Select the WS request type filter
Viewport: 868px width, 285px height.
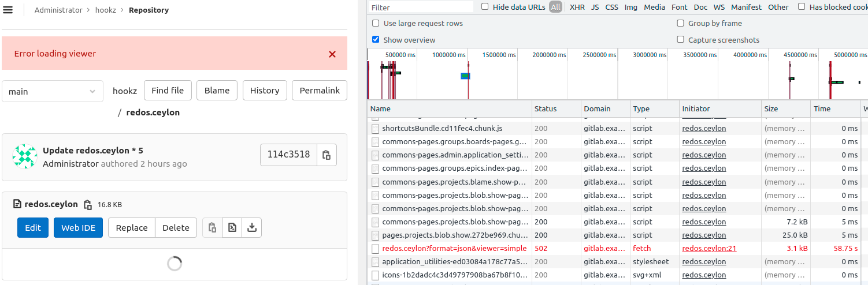click(719, 7)
